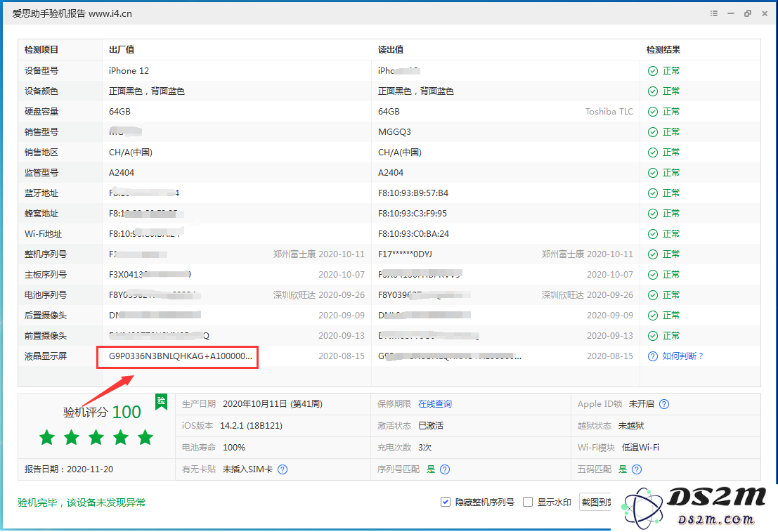Click help icon beside 五码匹配 是
The image size is (778, 532).
click(x=637, y=469)
